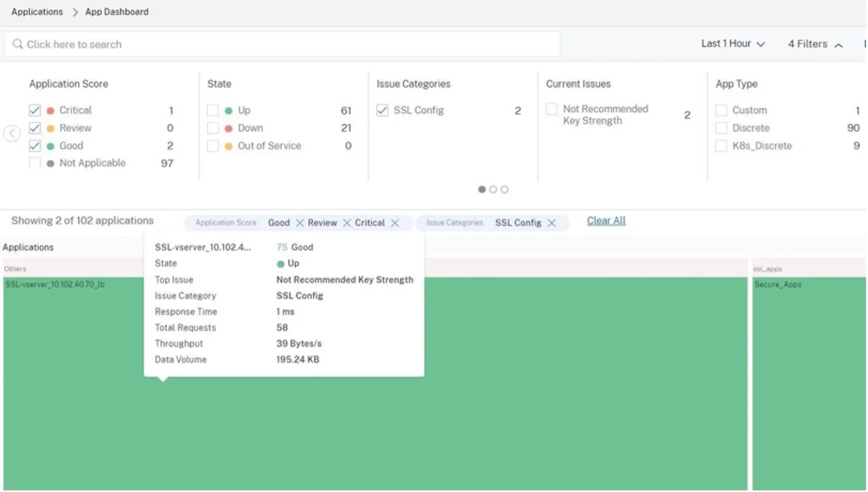This screenshot has width=868, height=492.
Task: Click the previous-panel left arrow circle
Action: pyautogui.click(x=12, y=133)
